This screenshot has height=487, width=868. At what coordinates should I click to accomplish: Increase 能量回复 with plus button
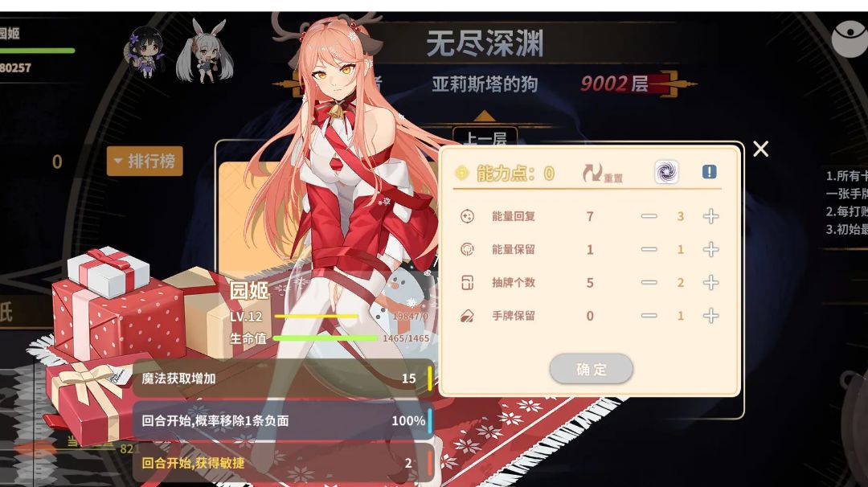[x=710, y=216]
